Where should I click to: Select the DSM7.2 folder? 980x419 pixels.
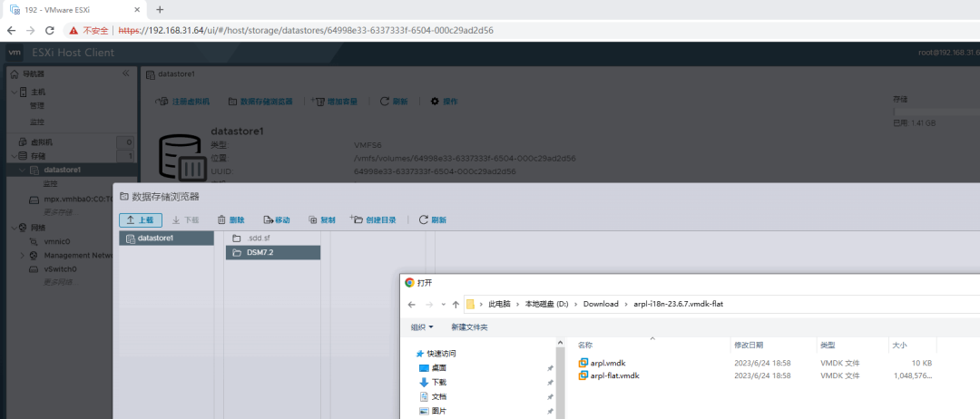(273, 252)
